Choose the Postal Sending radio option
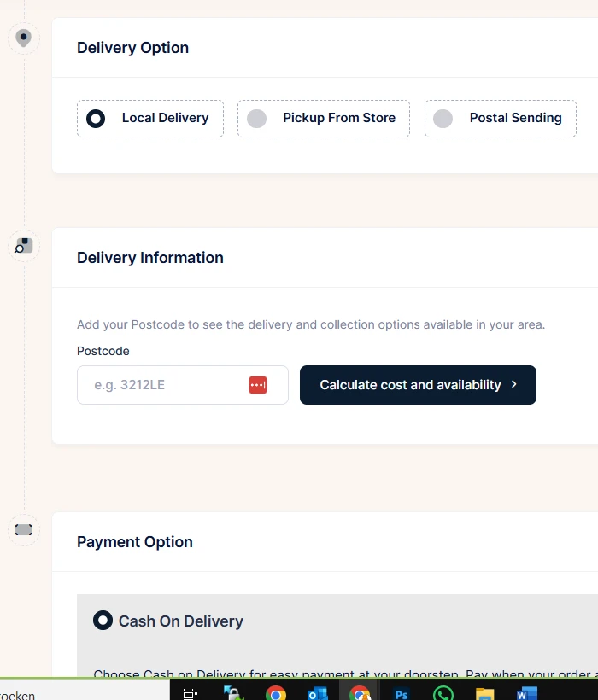The height and width of the screenshot is (700, 598). coord(501,119)
